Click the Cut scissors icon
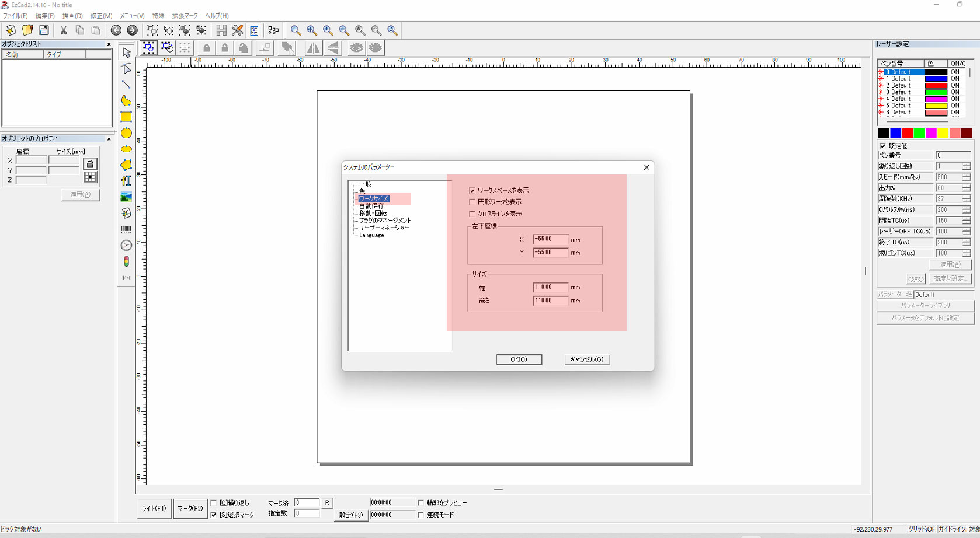Viewport: 980px width, 538px height. click(64, 30)
